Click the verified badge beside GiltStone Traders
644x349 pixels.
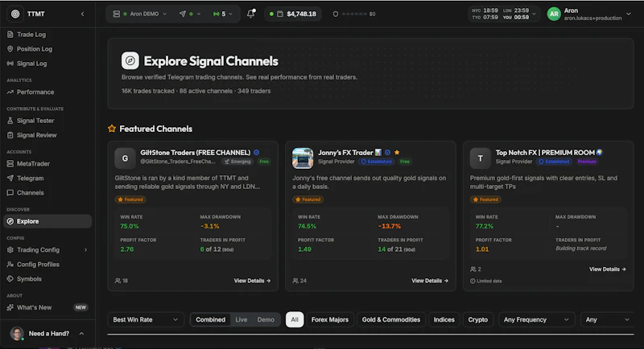[256, 153]
